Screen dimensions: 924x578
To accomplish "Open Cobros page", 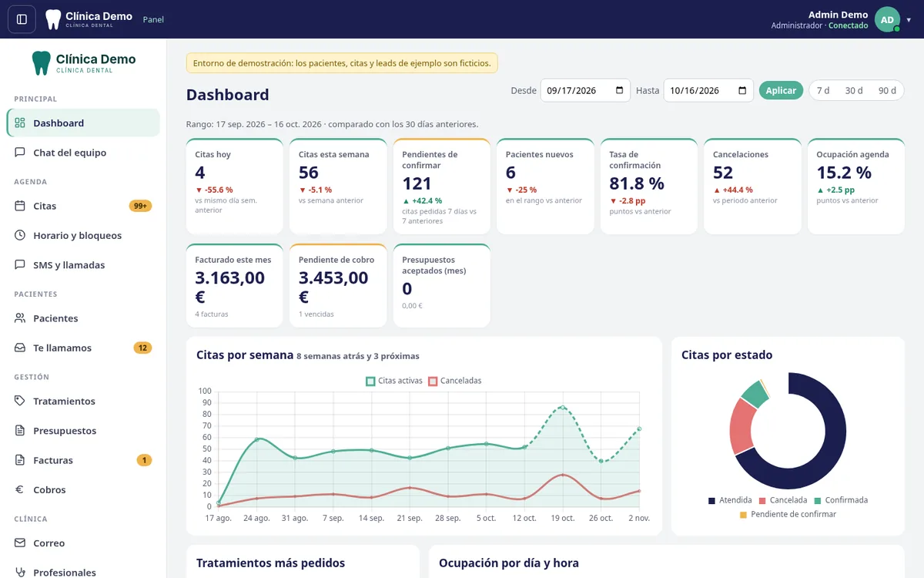I will [83, 489].
